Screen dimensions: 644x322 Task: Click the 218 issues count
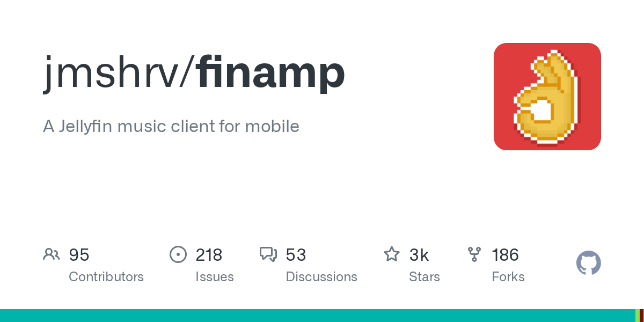pos(209,255)
